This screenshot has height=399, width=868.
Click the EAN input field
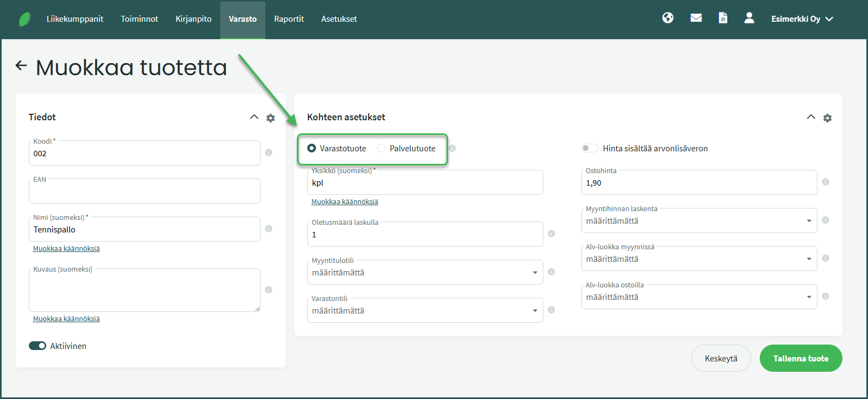coord(144,192)
